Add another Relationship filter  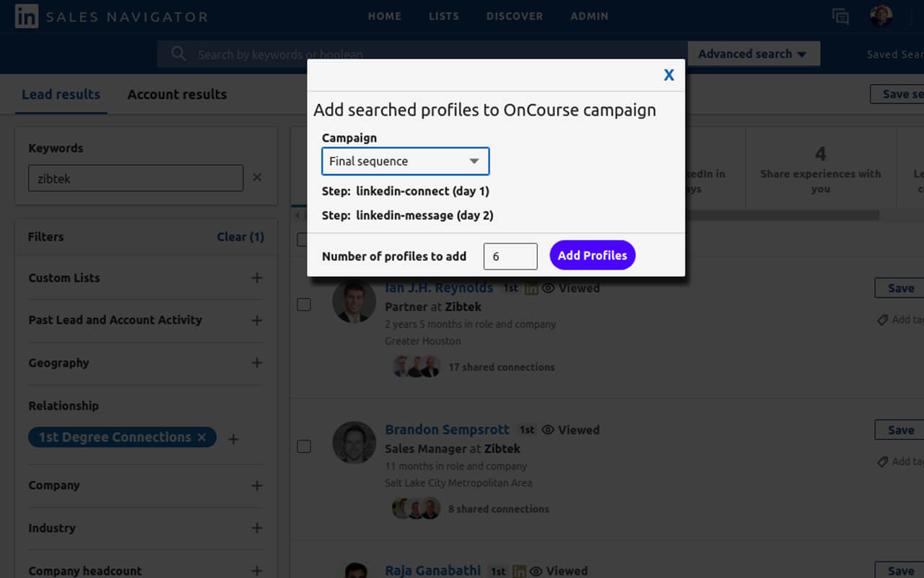pos(233,439)
